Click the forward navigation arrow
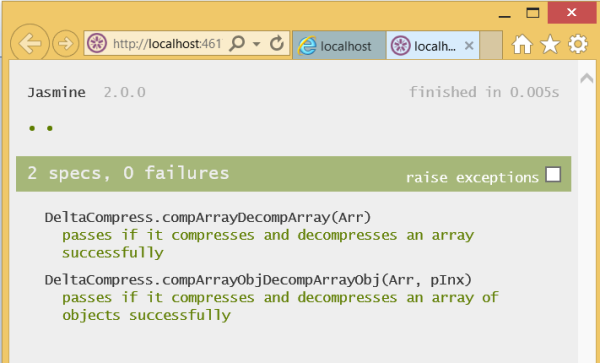600x363 pixels. (65, 44)
